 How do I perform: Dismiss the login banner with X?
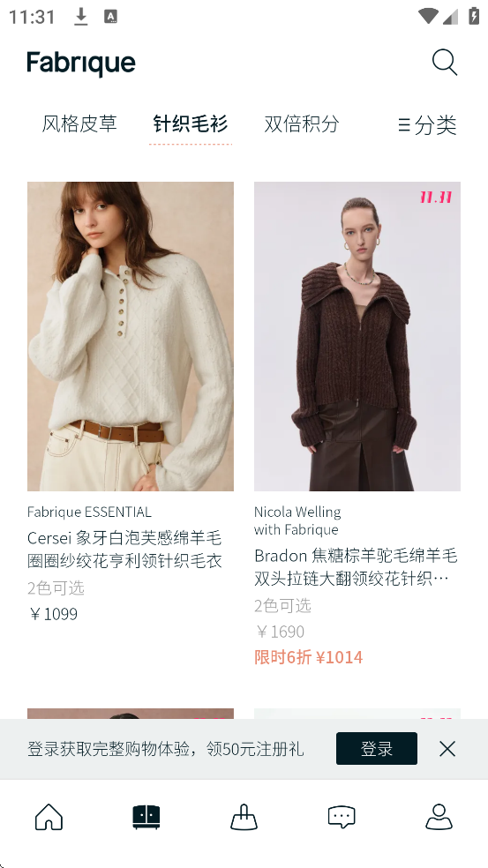447,749
